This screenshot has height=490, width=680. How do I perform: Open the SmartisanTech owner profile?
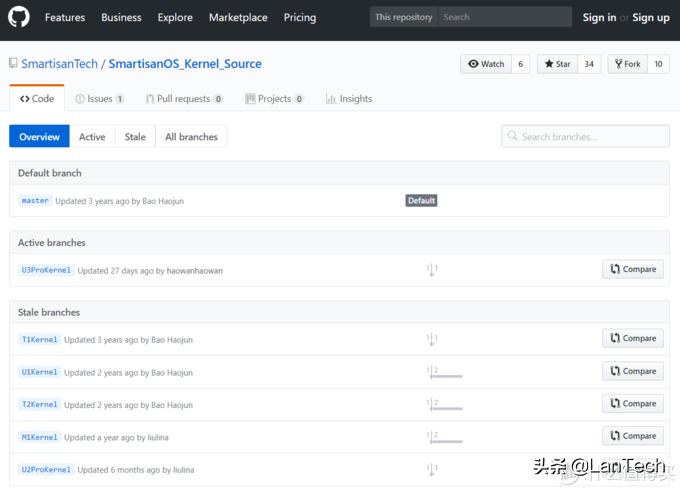pos(60,64)
